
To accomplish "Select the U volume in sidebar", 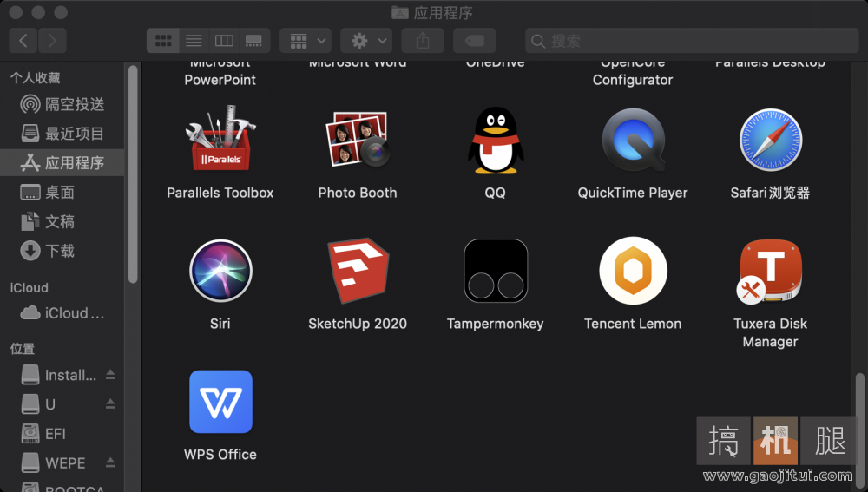I will 39,404.
